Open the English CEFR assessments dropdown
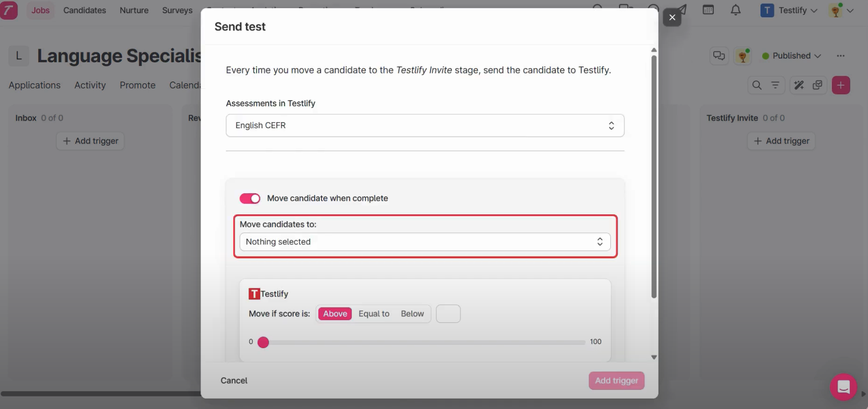The width and height of the screenshot is (868, 409). [424, 125]
